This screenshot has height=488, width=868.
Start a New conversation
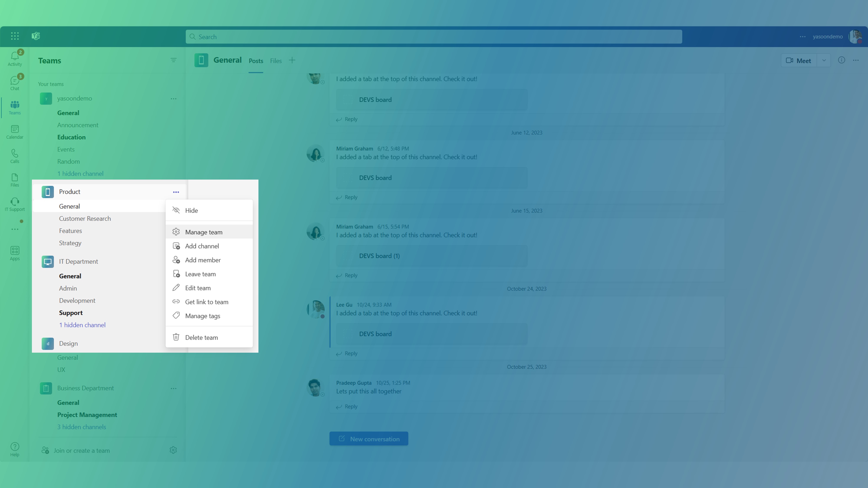pyautogui.click(x=369, y=439)
